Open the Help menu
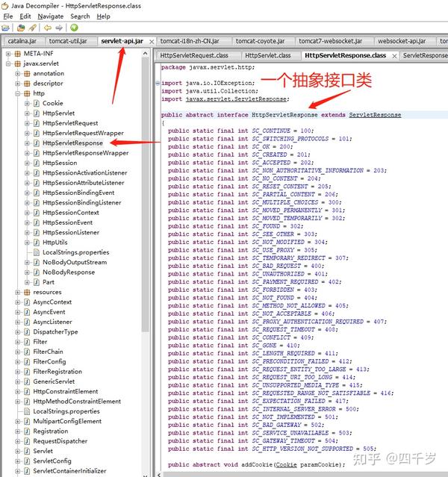Image resolution: width=448 pixels, height=477 pixels. 103,16
